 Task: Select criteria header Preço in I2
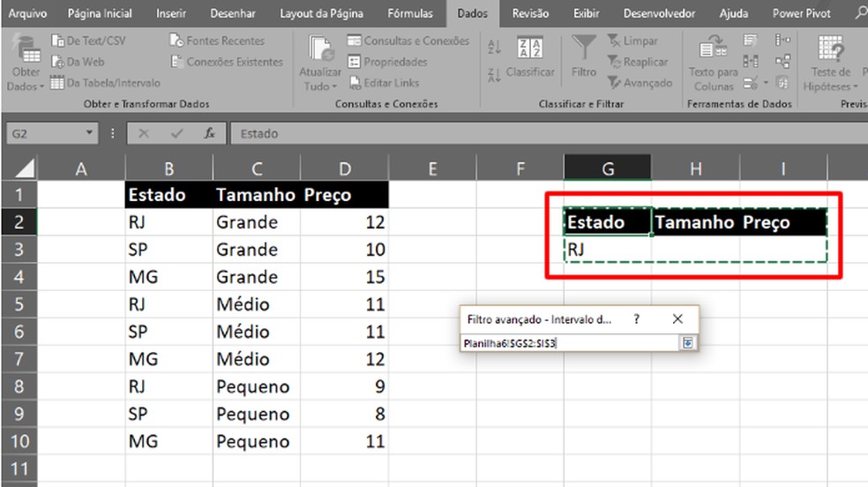(783, 222)
